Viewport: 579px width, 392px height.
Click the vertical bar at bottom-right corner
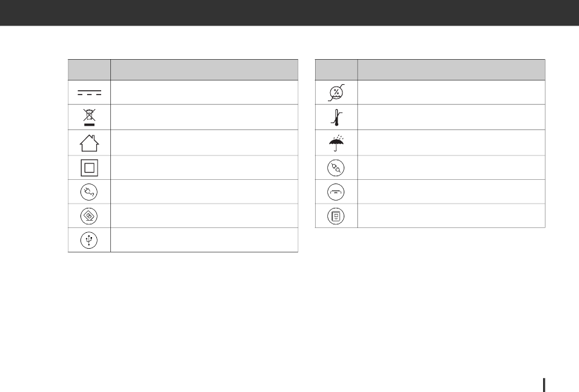(x=544, y=385)
